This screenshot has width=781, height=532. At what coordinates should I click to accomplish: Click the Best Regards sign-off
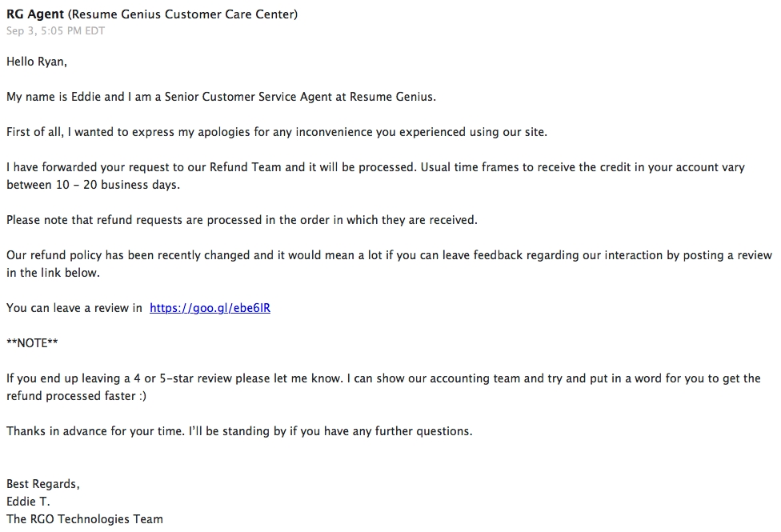pyautogui.click(x=43, y=484)
